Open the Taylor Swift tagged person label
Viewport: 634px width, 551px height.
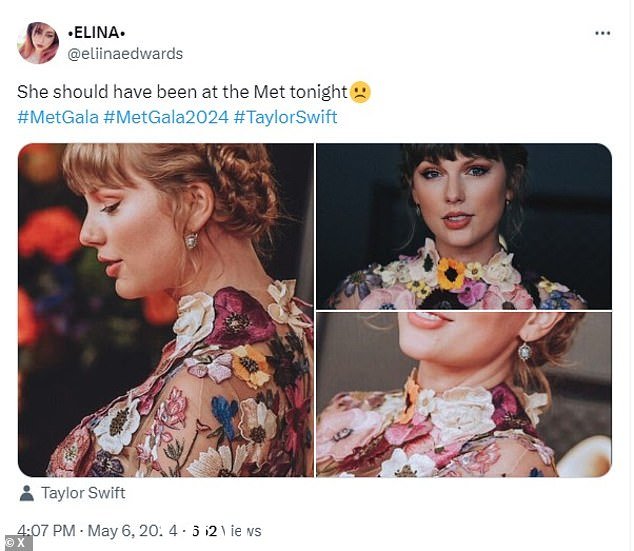(x=83, y=493)
